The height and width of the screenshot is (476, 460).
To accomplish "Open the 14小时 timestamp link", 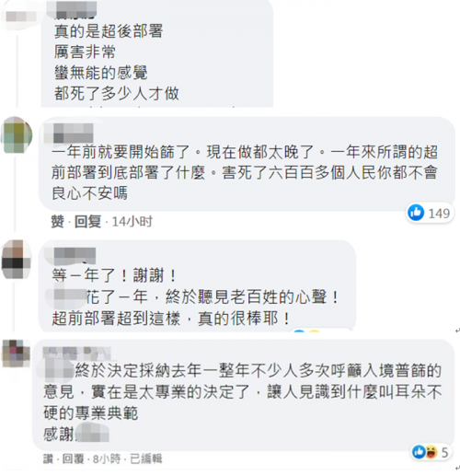I will pyautogui.click(x=132, y=222).
